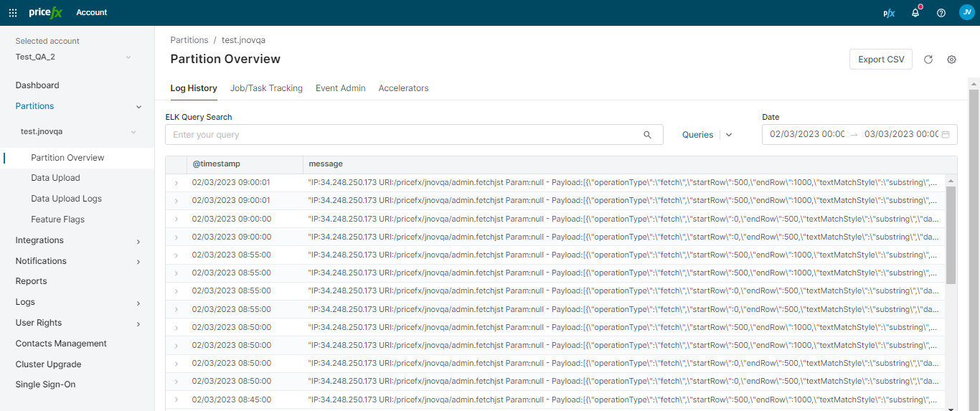
Task: Refresh the partition overview log table
Action: [928, 60]
